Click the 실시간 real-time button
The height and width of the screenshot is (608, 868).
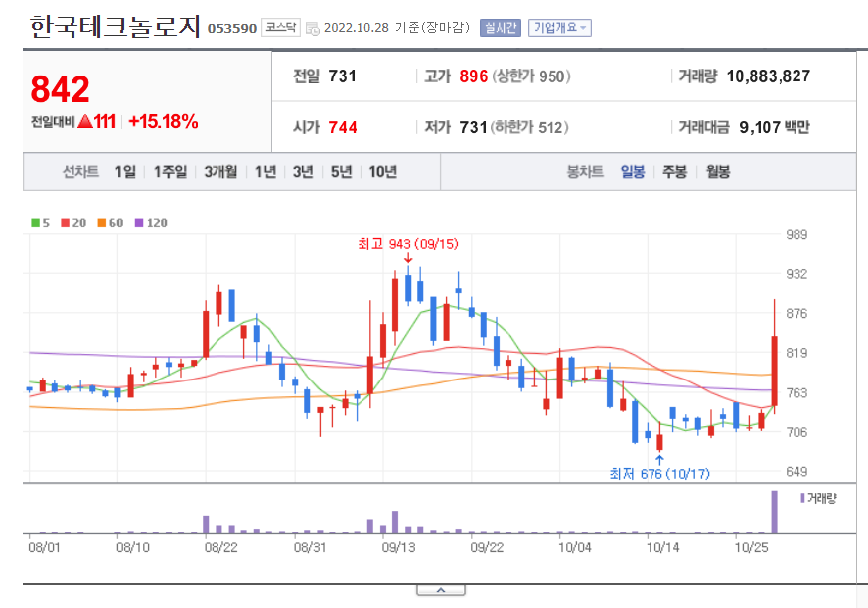tap(501, 27)
